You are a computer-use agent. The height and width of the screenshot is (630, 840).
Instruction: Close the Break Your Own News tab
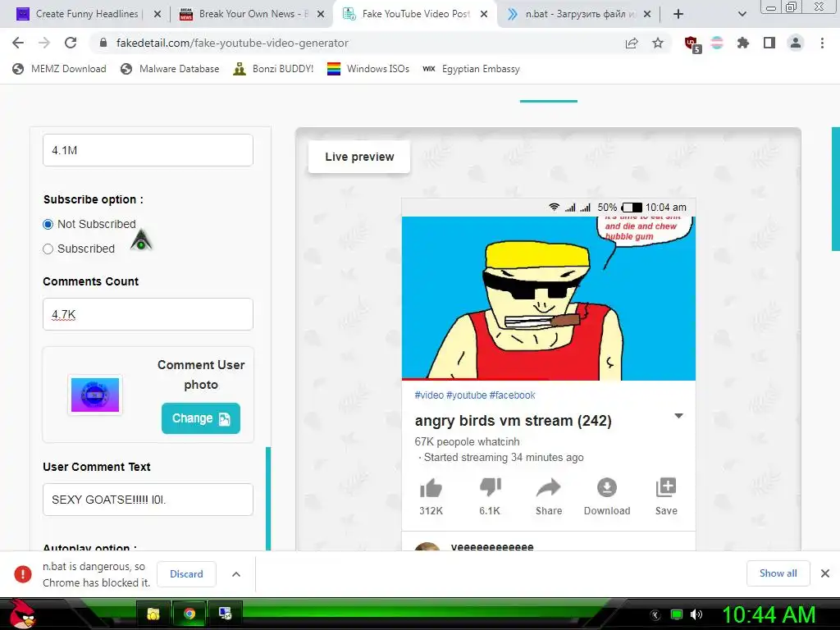(x=321, y=14)
